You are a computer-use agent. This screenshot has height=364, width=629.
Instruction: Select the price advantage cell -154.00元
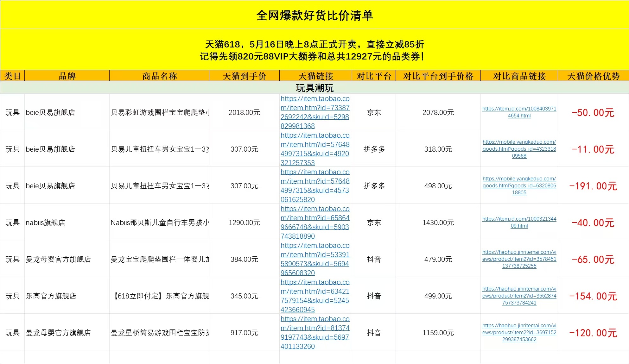[x=594, y=296]
